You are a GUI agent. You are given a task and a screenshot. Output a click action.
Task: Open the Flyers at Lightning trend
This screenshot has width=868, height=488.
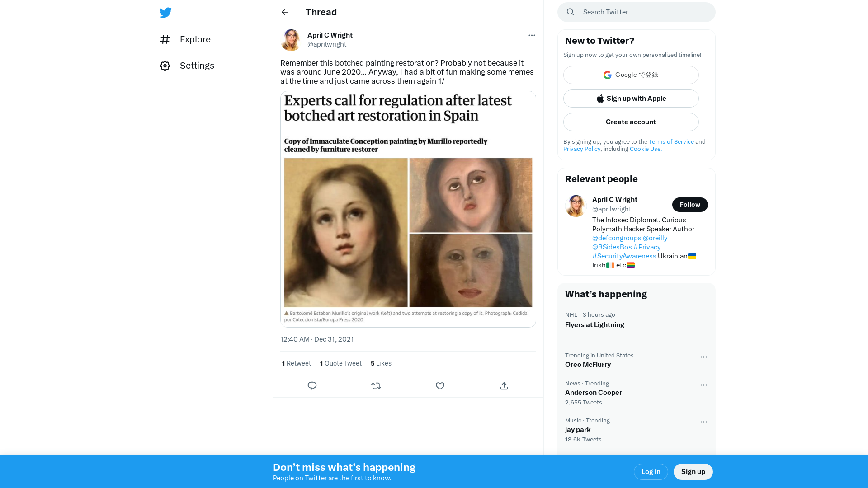pos(637,320)
